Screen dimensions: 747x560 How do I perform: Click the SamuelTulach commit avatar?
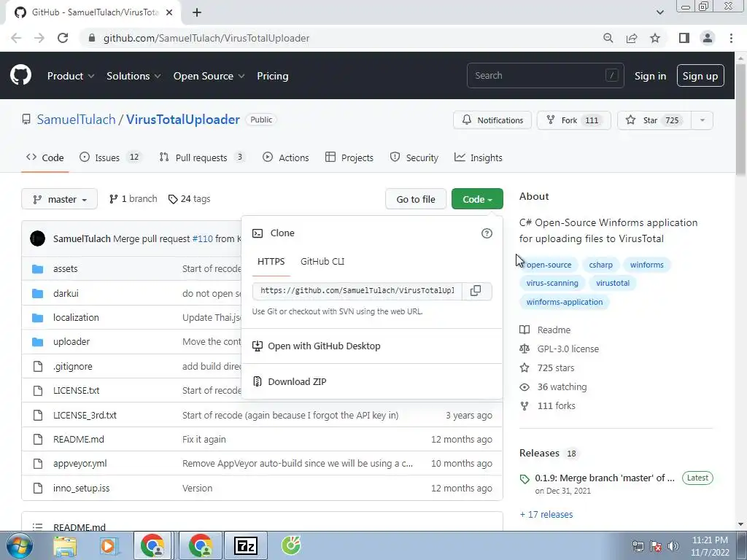click(x=38, y=238)
